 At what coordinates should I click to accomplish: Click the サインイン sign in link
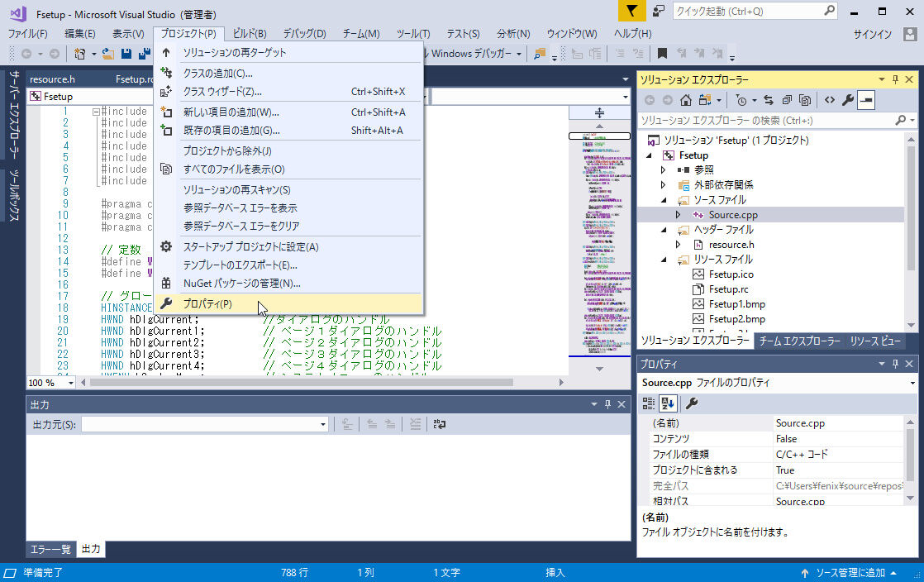873,34
